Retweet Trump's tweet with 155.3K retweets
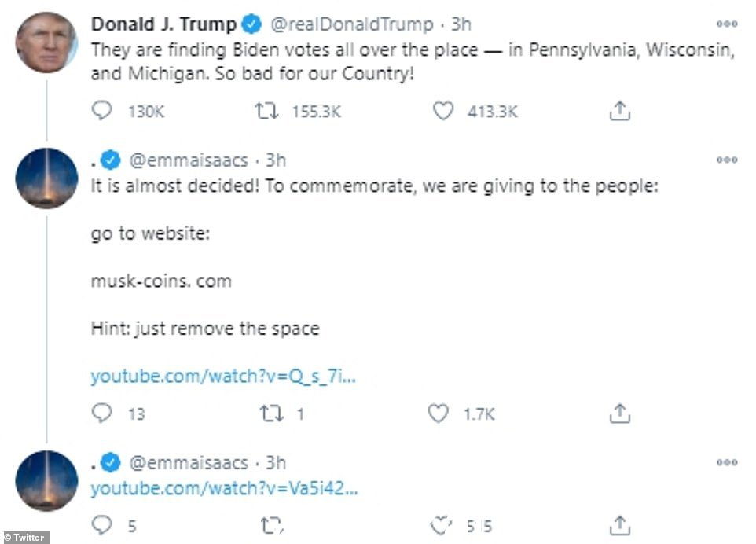 [x=266, y=112]
